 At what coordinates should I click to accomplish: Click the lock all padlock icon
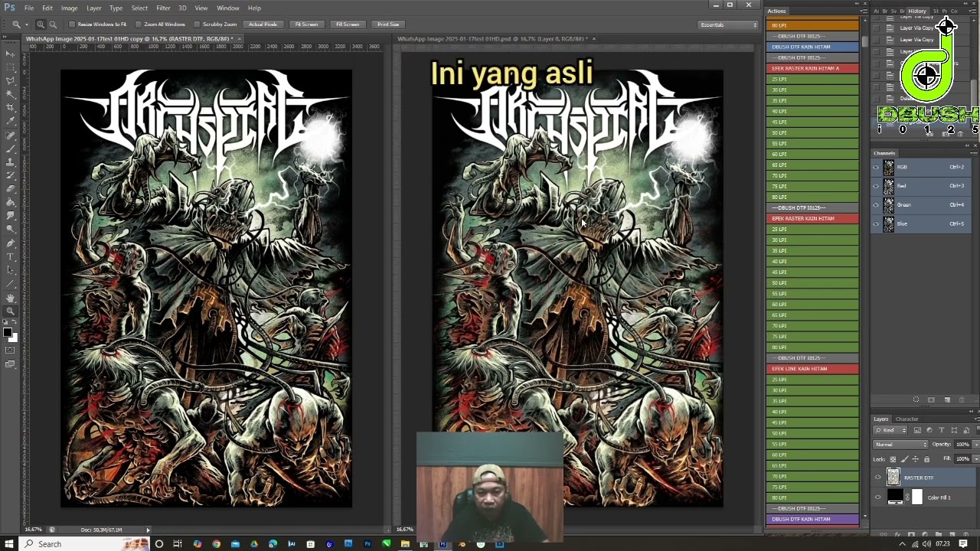click(926, 459)
